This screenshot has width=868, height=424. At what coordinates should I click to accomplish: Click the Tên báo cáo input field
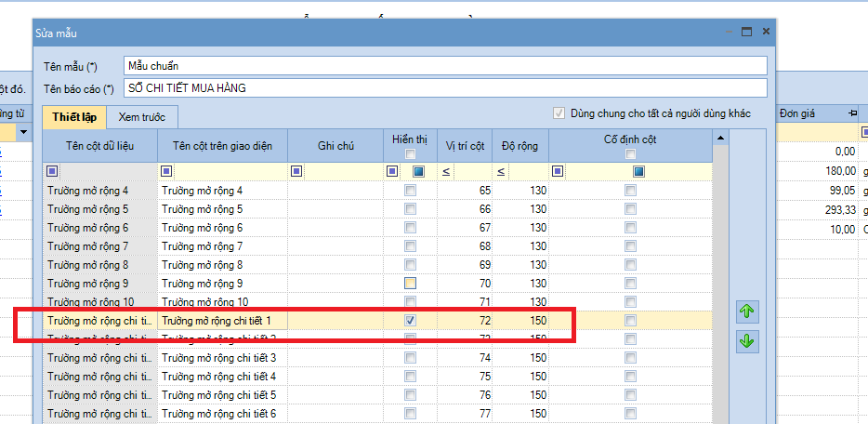click(445, 88)
